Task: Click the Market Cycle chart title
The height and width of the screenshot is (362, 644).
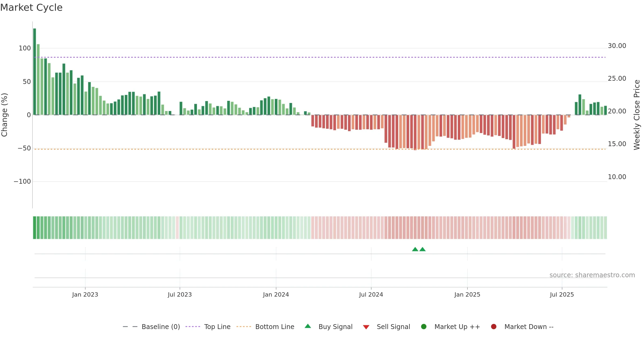Action: (x=31, y=8)
